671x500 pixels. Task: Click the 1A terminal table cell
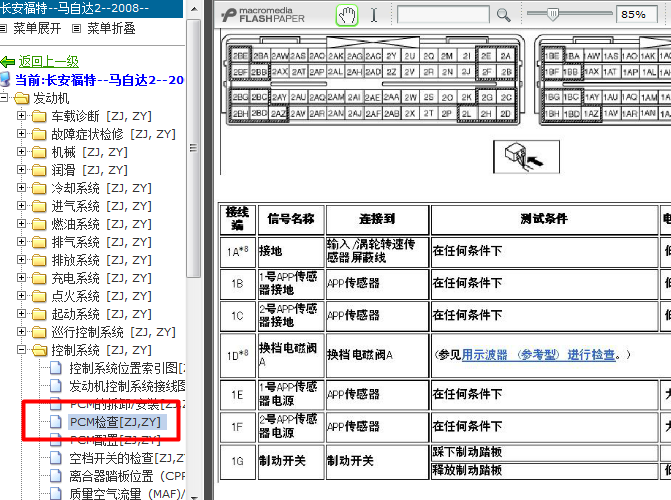tap(238, 251)
